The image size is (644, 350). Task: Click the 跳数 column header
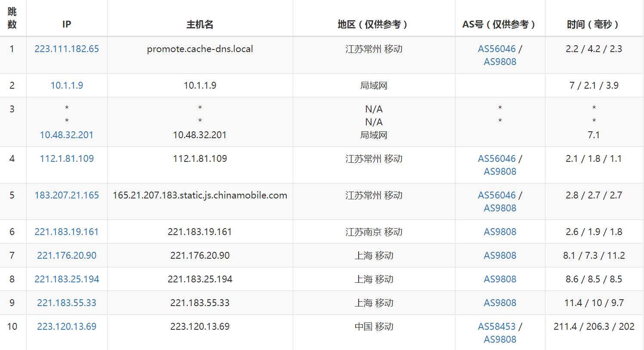(12, 18)
